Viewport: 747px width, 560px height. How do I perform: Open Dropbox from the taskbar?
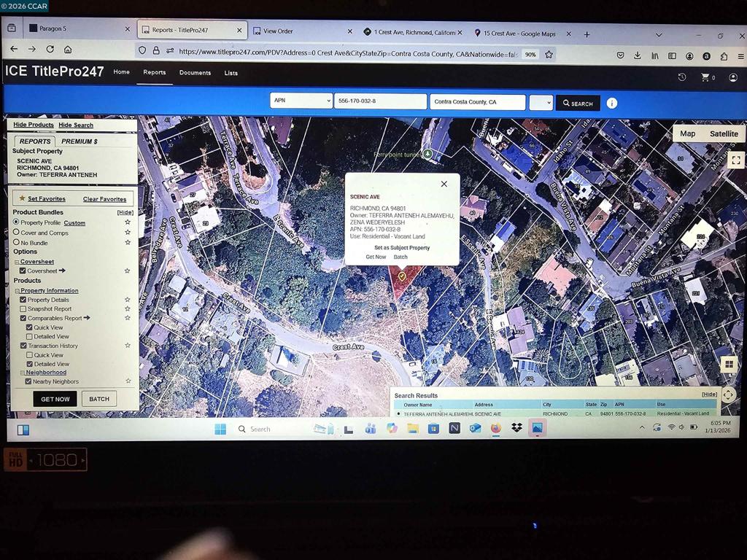[516, 428]
